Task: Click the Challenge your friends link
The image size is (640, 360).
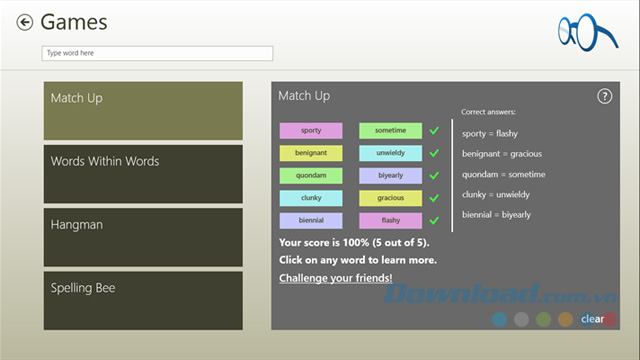Action: 336,278
